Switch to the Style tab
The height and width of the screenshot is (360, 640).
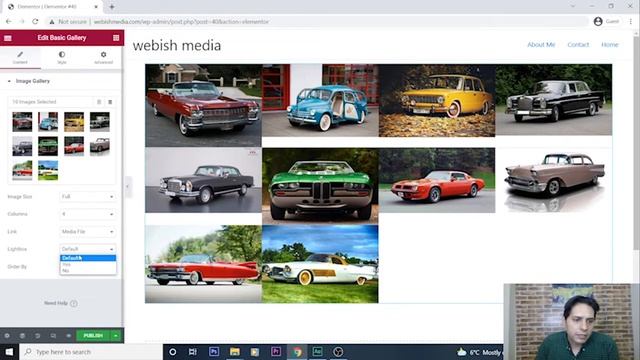point(62,58)
